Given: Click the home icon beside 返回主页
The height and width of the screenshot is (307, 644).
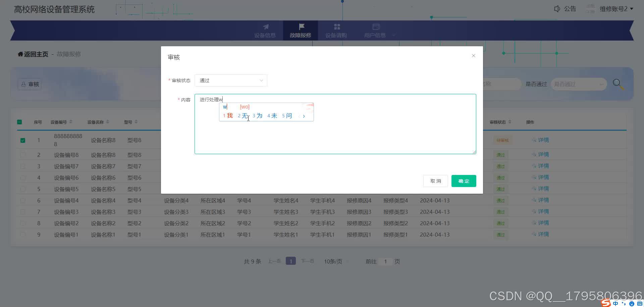Looking at the screenshot, I should (x=20, y=54).
